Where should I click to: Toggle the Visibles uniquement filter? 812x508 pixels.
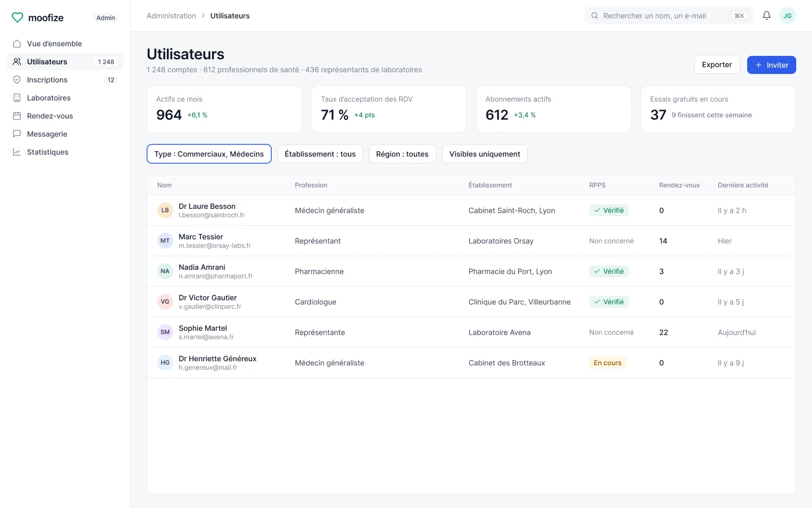(484, 154)
